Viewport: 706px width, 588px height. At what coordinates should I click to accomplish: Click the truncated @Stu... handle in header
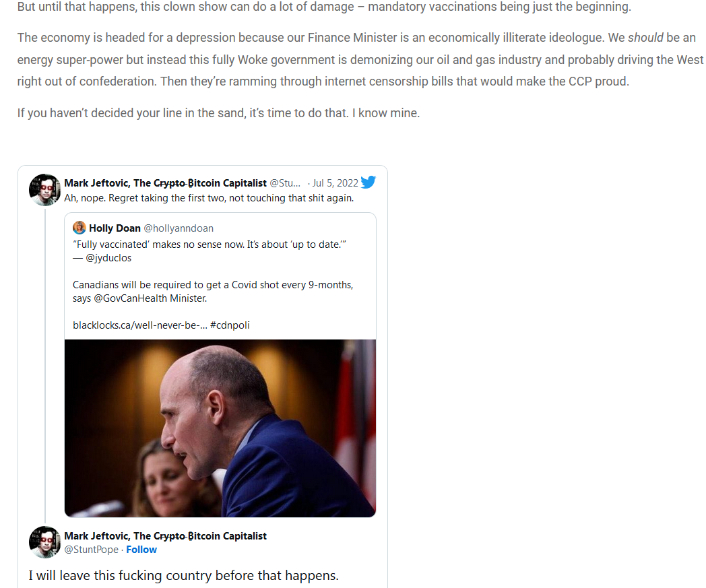click(285, 183)
